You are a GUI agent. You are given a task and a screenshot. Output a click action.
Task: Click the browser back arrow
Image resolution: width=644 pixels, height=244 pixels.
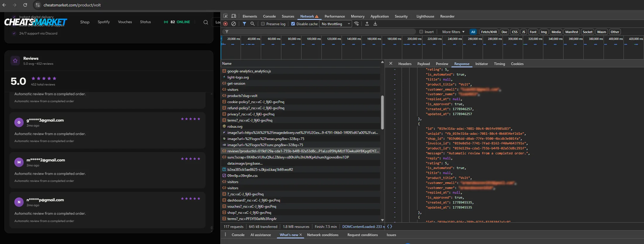[x=4, y=5]
